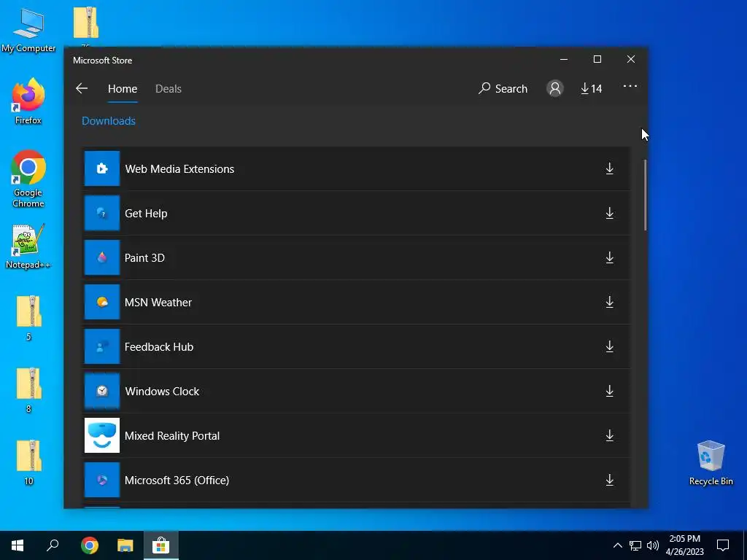Select Notepad++ desktop shortcut
Screen dimensions: 747x560
point(28,246)
